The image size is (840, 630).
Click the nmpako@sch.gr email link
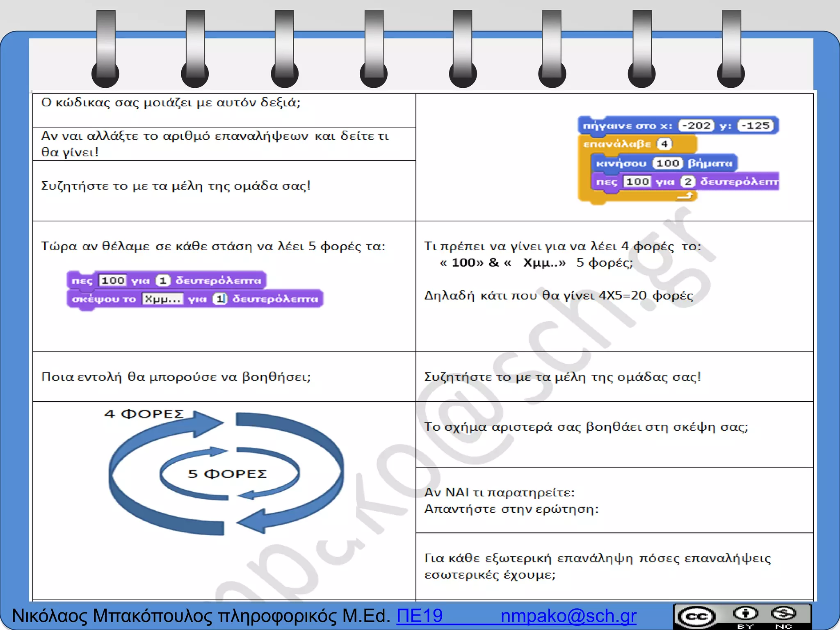[x=568, y=616]
